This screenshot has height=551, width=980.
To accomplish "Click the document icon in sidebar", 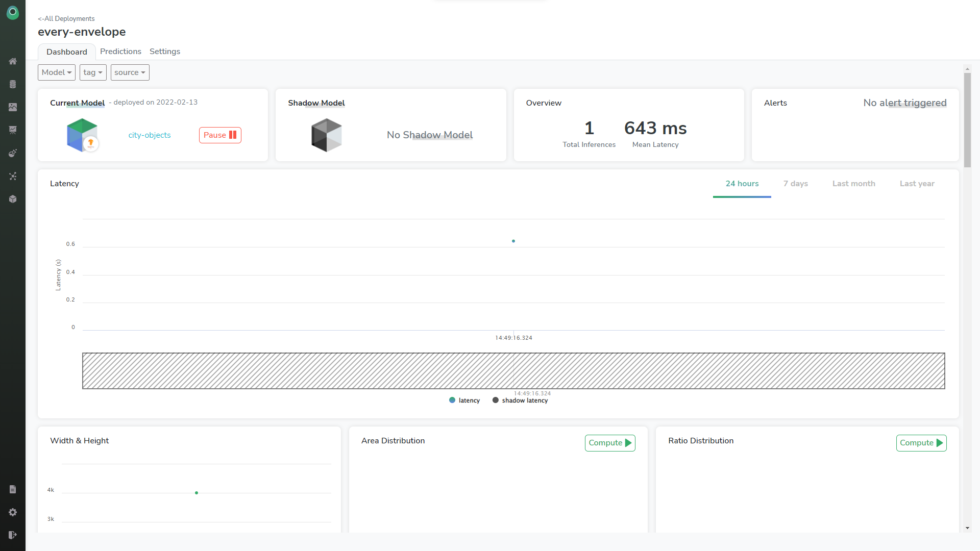I will 13,489.
